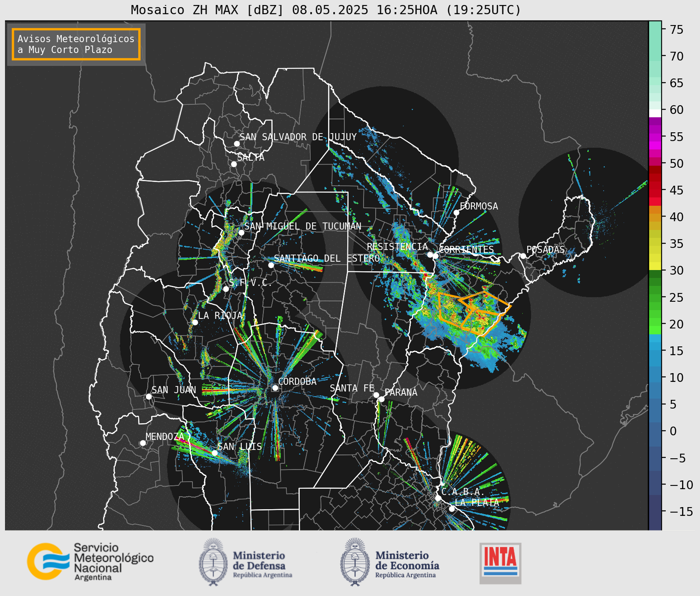Click the Resistencia city dot
The image size is (700, 596).
tap(430, 255)
